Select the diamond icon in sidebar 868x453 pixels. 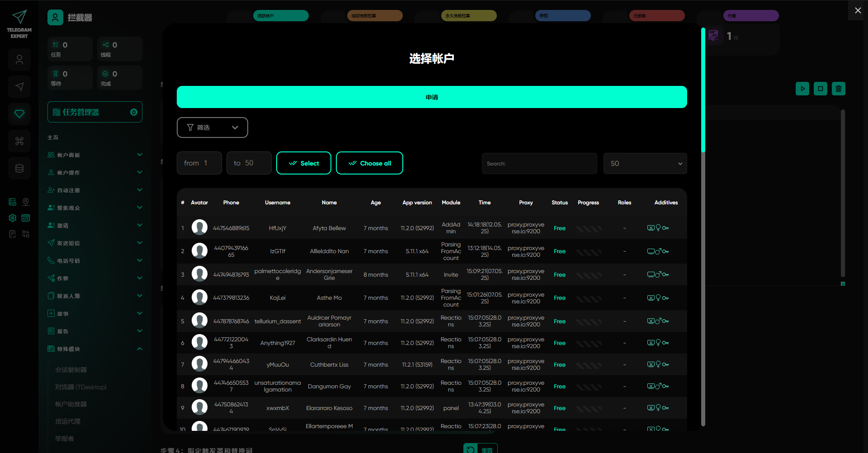[x=19, y=114]
